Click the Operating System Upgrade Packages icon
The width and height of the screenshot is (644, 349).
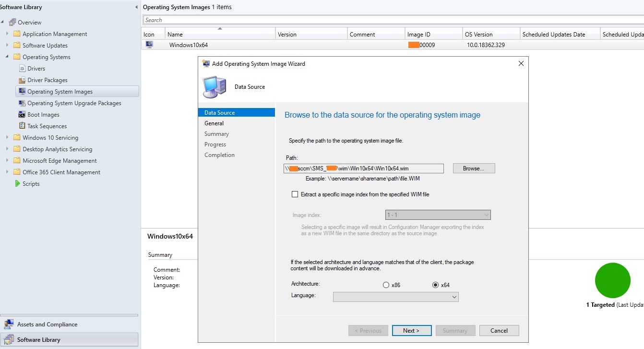22,103
